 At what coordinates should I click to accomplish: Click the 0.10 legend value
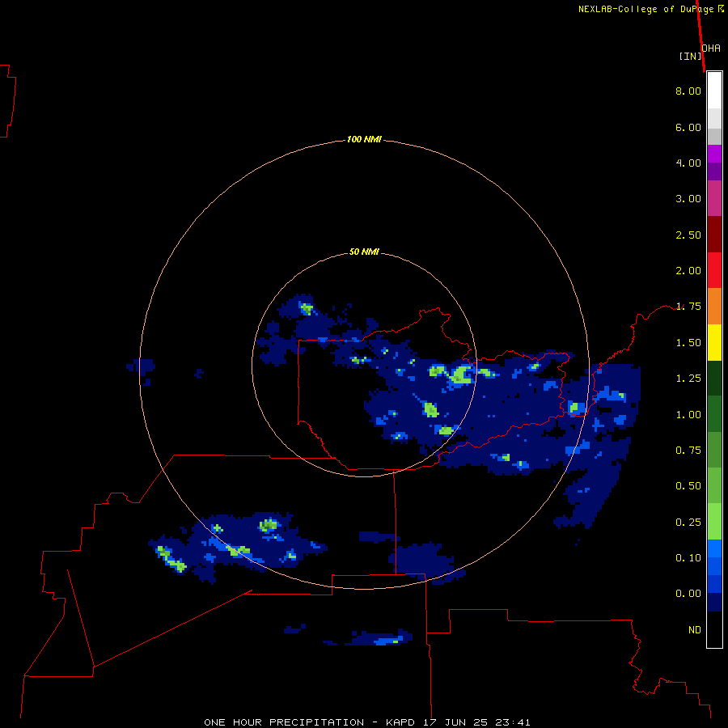[688, 558]
